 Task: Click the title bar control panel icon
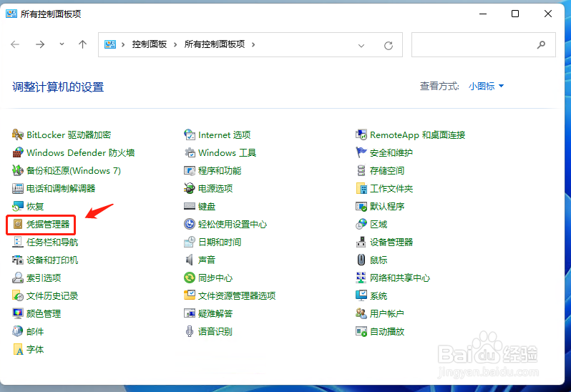pos(11,14)
